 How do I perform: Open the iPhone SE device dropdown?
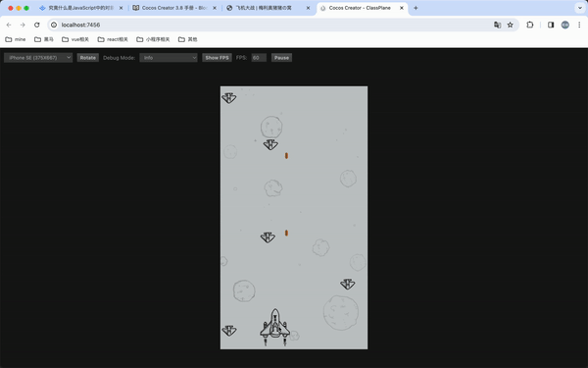pos(38,58)
